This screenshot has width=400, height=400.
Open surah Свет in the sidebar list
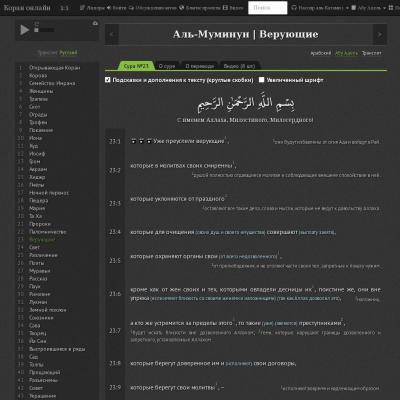coord(34,247)
